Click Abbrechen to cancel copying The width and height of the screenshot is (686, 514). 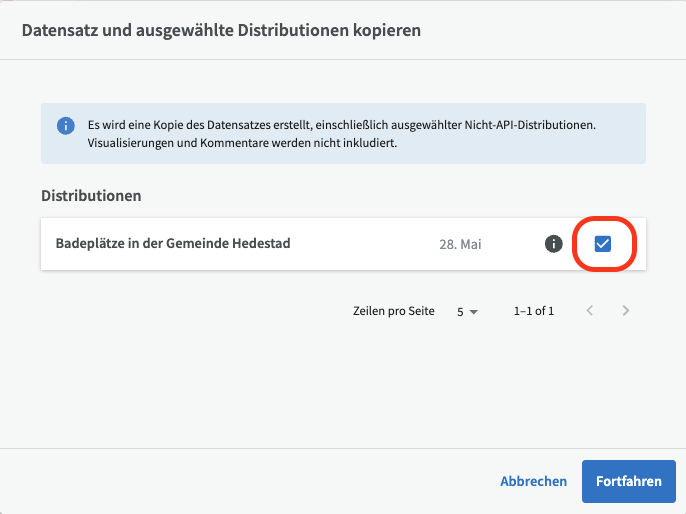[533, 481]
